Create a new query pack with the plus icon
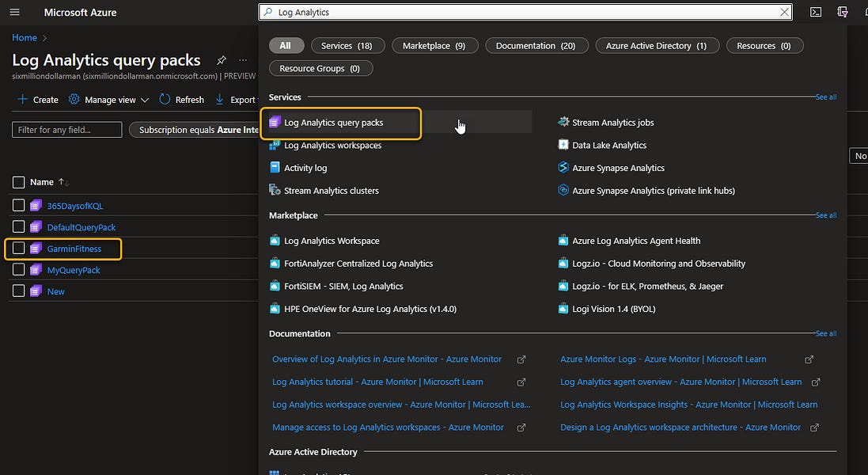Viewport: 868px width, 475px height. (x=36, y=99)
